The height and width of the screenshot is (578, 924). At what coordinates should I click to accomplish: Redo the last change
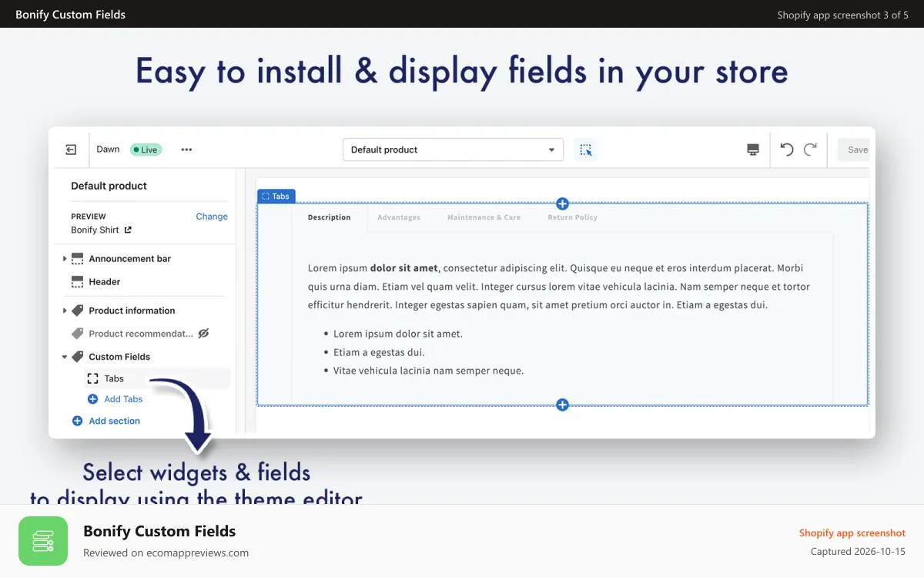click(810, 150)
